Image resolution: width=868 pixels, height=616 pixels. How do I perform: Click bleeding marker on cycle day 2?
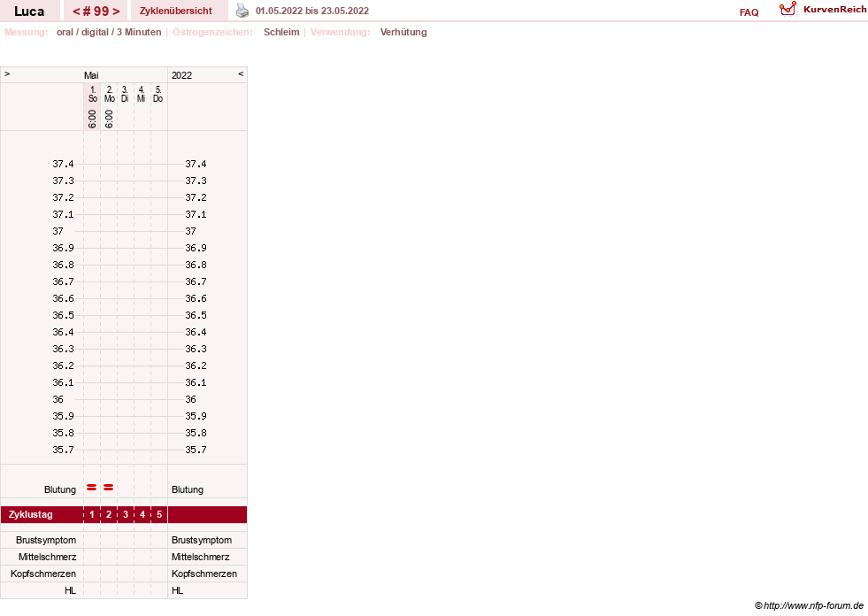coord(109,488)
